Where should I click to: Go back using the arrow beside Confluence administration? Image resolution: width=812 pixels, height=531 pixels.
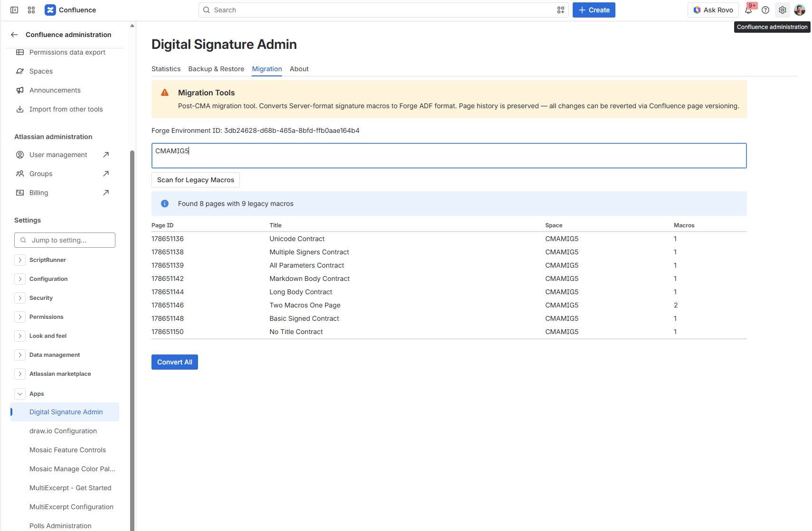coord(14,35)
